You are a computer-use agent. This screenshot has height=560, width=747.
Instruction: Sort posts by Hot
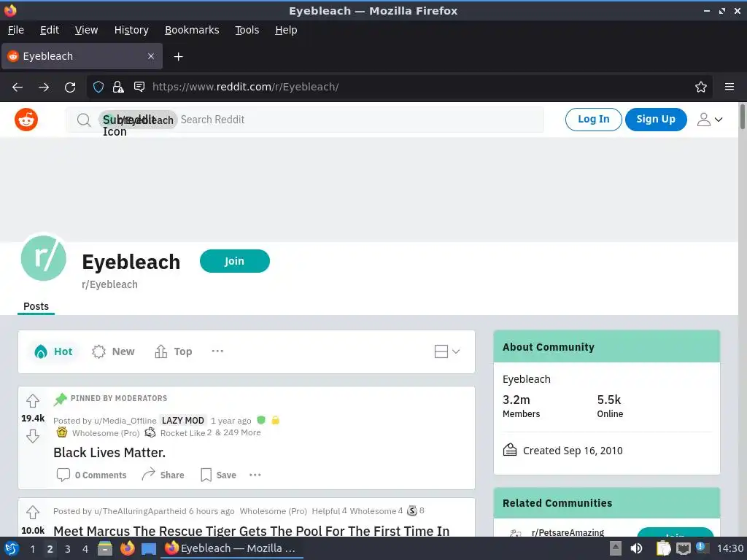point(53,351)
